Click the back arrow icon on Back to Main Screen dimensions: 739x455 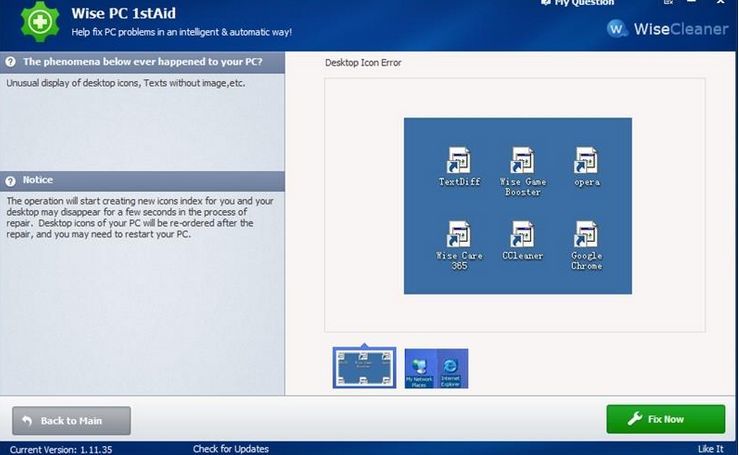click(27, 420)
